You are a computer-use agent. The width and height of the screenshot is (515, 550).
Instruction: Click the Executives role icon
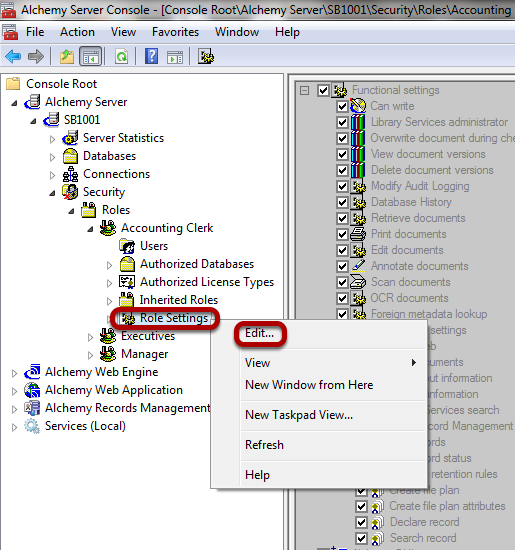pos(108,336)
